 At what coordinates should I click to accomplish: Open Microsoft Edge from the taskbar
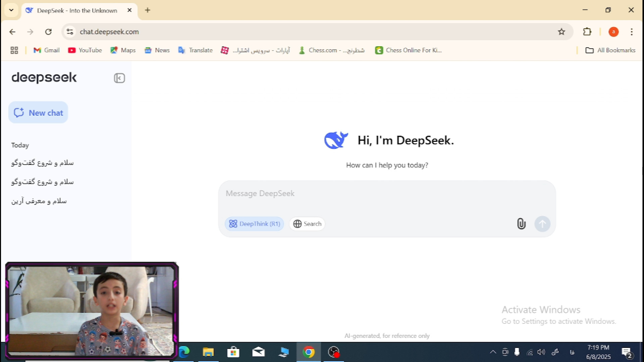[x=184, y=352]
